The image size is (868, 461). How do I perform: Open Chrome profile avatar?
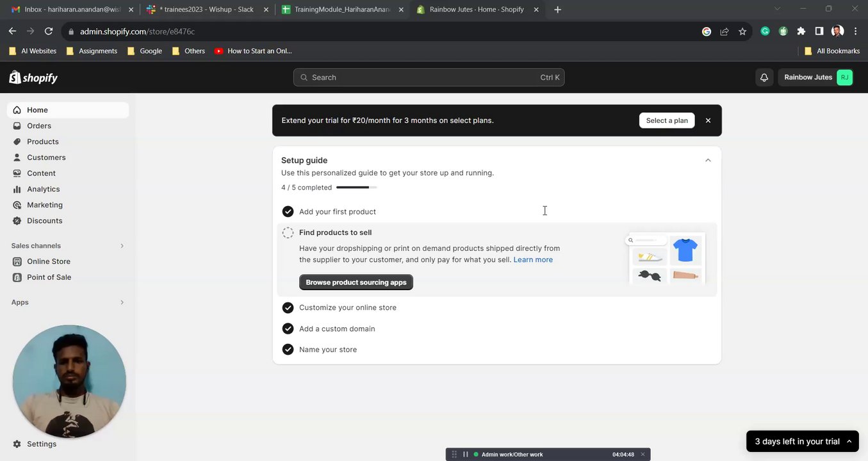(x=837, y=31)
